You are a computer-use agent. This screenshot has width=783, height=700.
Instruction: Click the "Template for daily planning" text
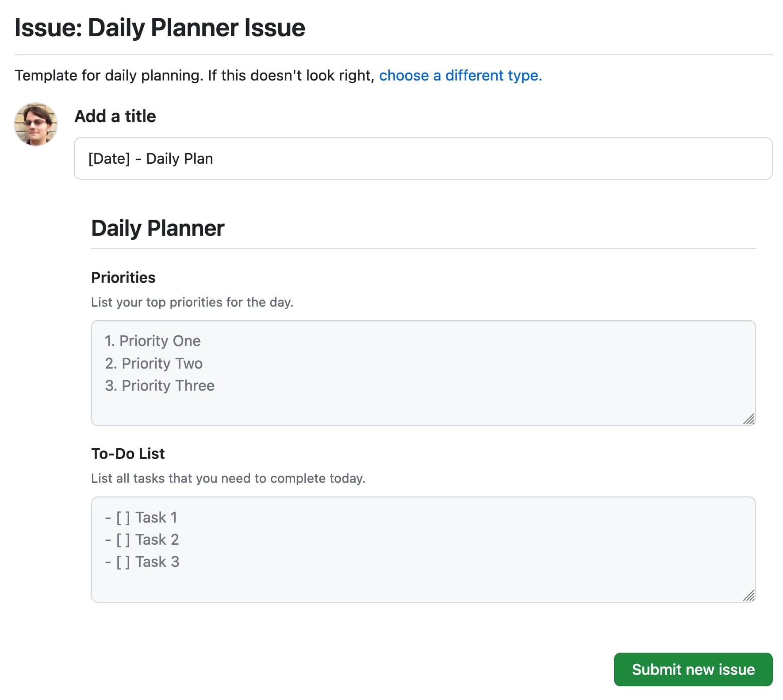[x=195, y=76]
